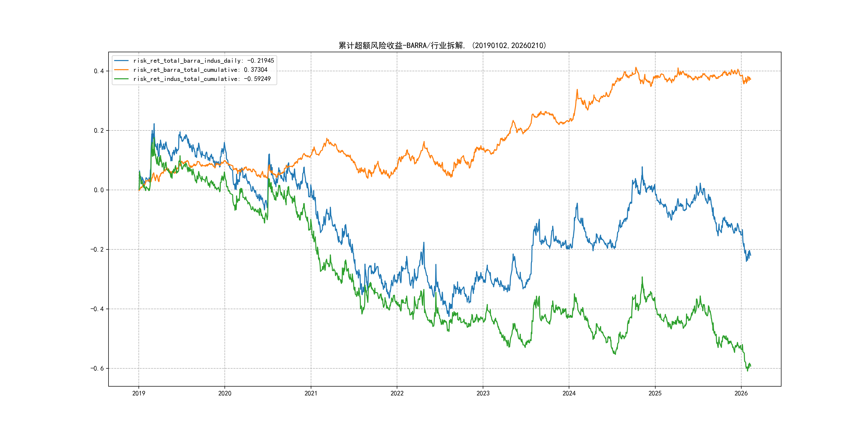Click the 2021 x-axis tick label
868x434 pixels.
(311, 393)
